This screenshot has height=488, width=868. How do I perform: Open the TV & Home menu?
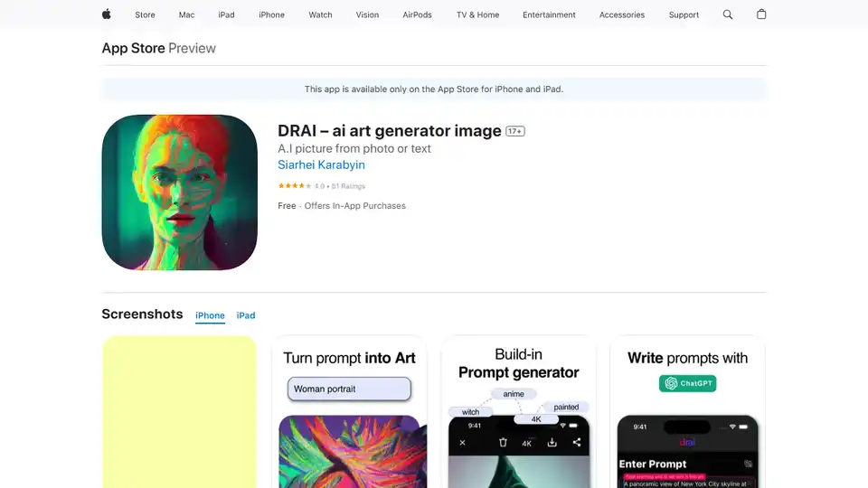point(477,15)
